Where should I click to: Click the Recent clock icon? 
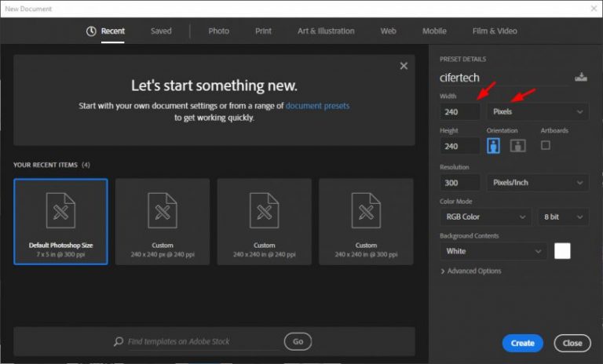click(91, 31)
